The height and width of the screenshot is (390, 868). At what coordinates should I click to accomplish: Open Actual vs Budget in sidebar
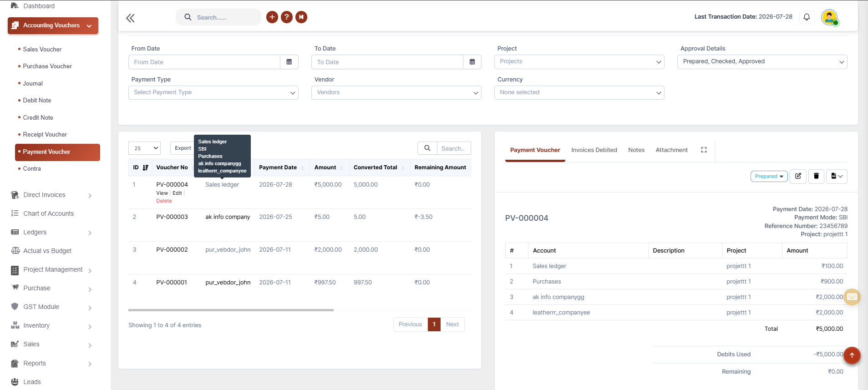[x=47, y=251]
